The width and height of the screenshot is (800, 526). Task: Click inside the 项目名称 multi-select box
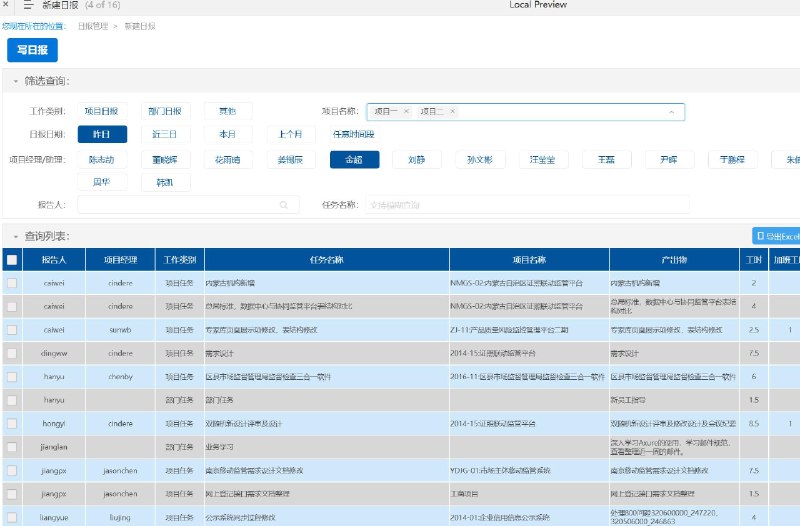tap(526, 112)
